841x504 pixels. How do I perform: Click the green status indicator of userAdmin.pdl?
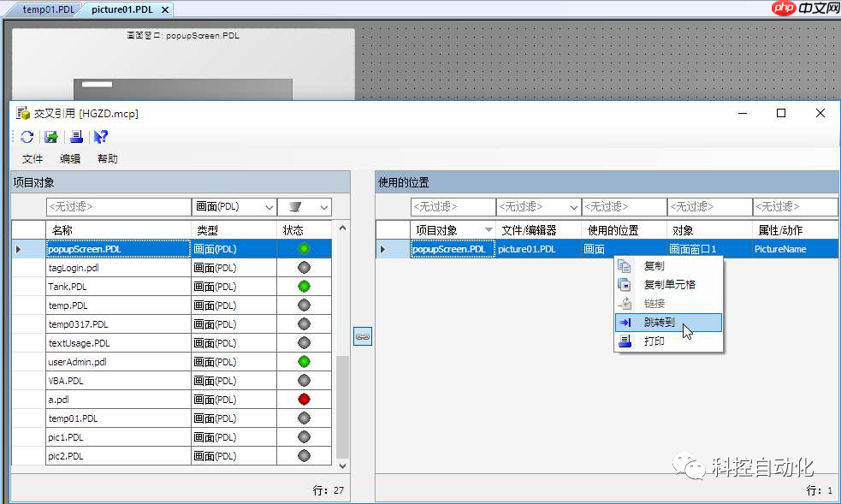pyautogui.click(x=304, y=362)
